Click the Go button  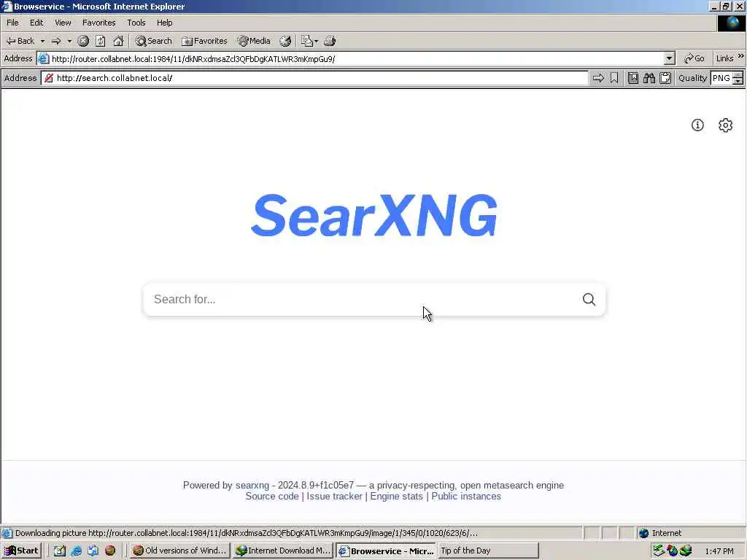694,58
